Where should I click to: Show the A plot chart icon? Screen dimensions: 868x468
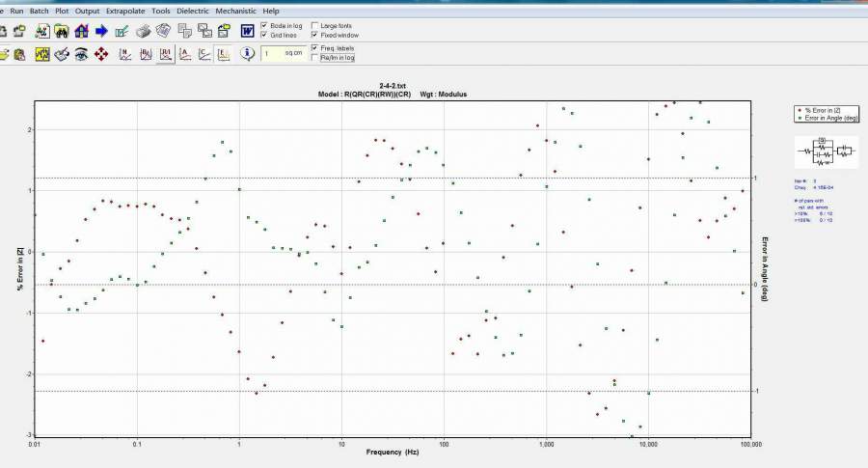pyautogui.click(x=185, y=54)
